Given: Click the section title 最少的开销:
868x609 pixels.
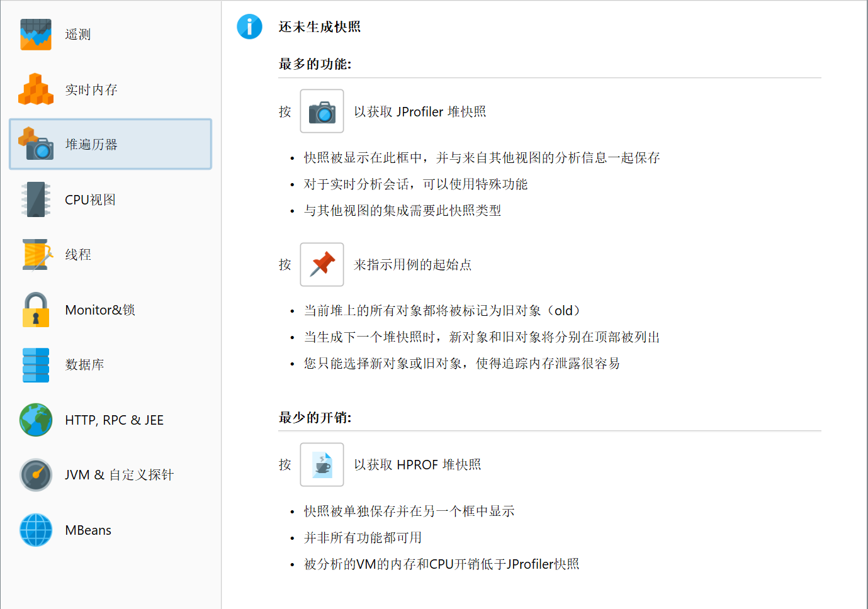Looking at the screenshot, I should pyautogui.click(x=315, y=417).
